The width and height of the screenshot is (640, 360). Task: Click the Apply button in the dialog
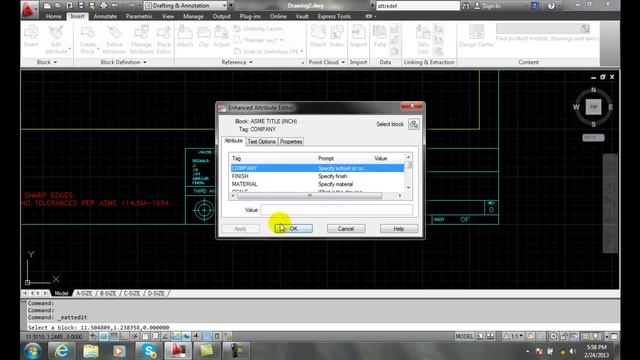[x=240, y=229]
